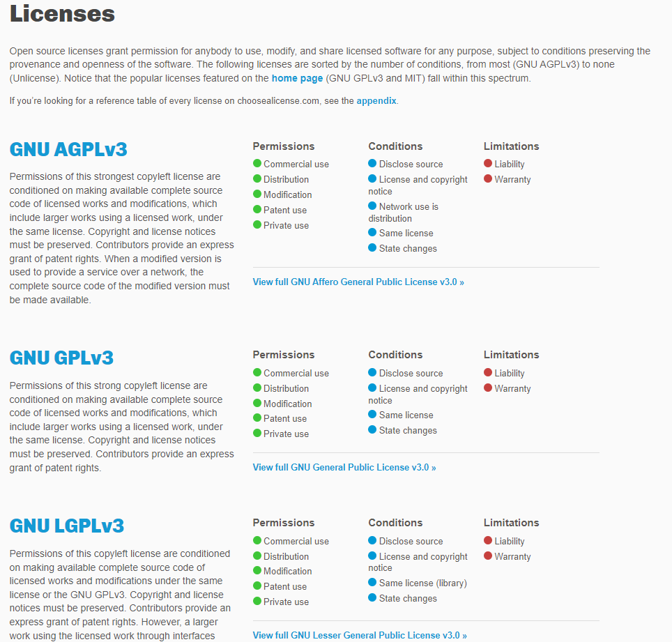The height and width of the screenshot is (642, 672).
Task: Select AGPLv3 'License and copyright notice' text
Action: pyautogui.click(x=418, y=185)
